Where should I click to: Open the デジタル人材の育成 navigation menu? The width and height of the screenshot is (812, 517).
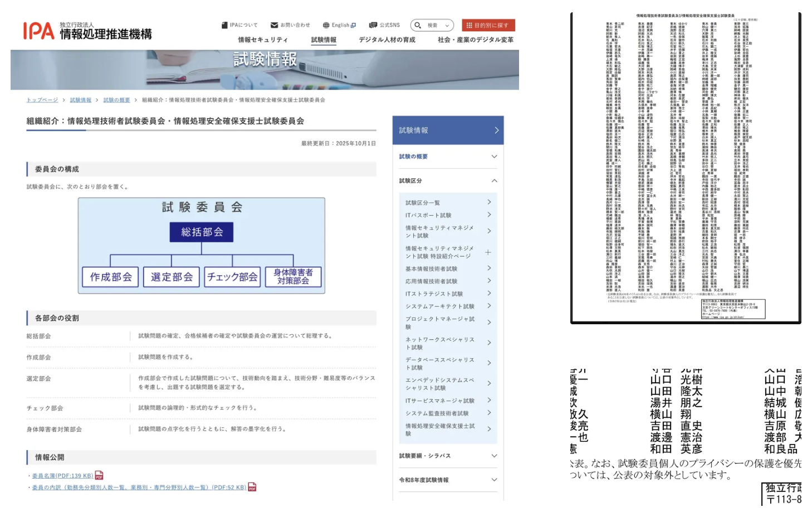tap(387, 40)
